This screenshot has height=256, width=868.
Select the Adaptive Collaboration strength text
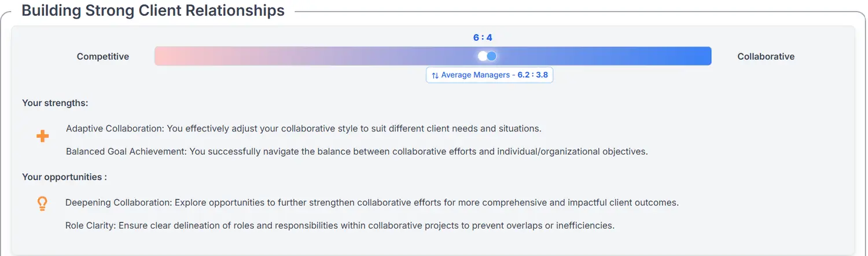point(303,128)
